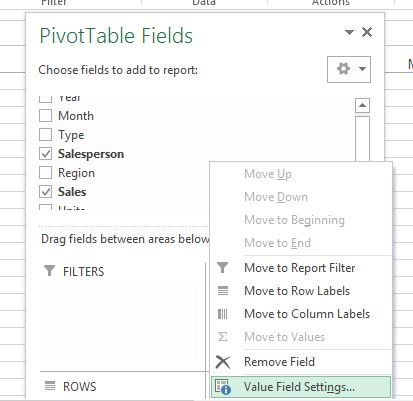Open the gear Tools layout dropdown

pos(349,69)
